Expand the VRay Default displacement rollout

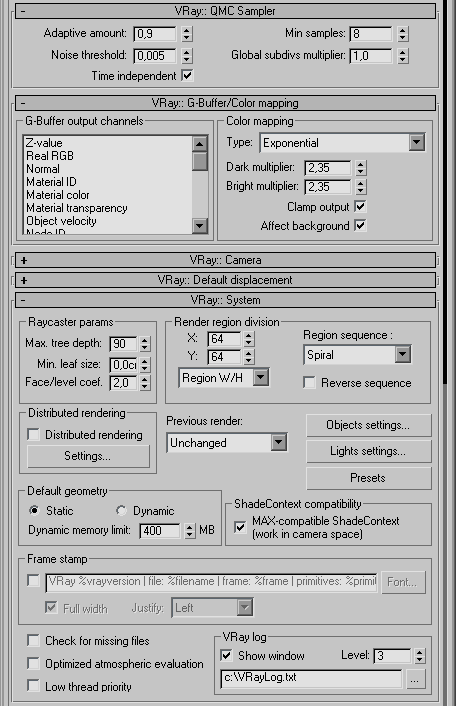(x=225, y=280)
